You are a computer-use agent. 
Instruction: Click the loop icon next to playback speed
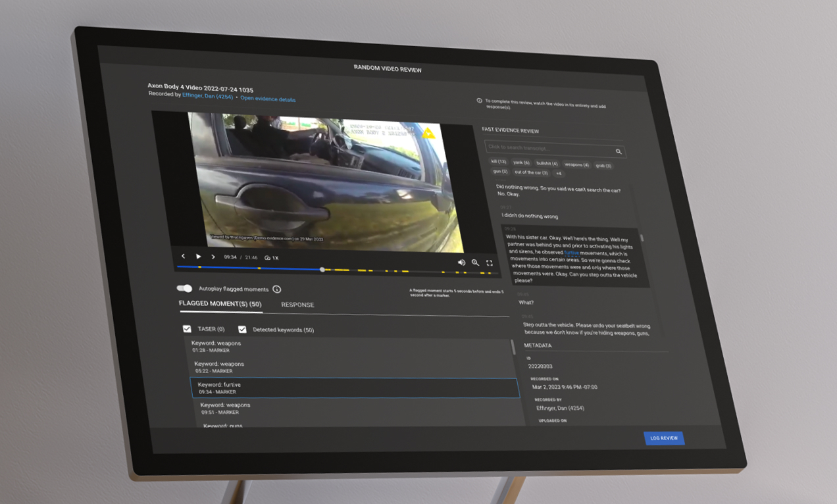click(267, 258)
